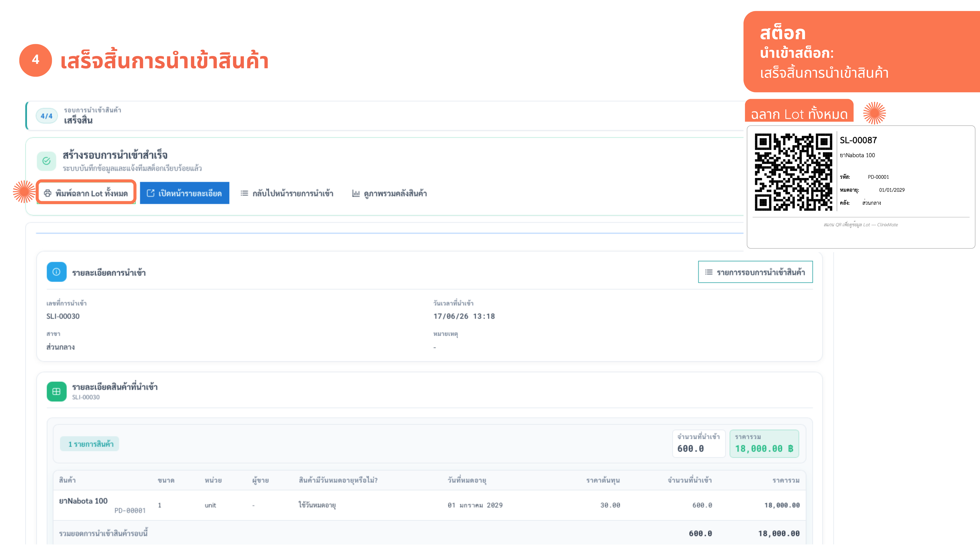Image resolution: width=980 pixels, height=551 pixels.
Task: Click the จำนวนที่นำเข้า 600.0 summary card
Action: [699, 444]
